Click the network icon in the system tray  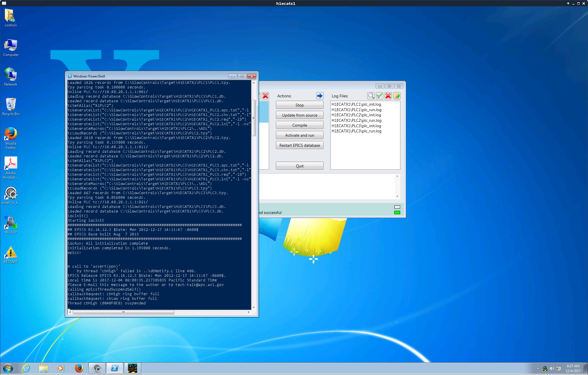click(558, 368)
